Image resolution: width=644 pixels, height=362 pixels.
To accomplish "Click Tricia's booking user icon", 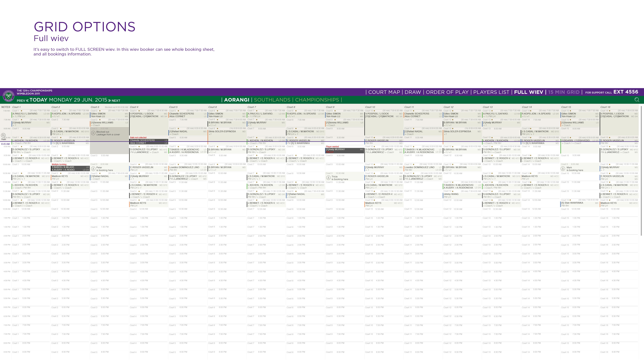I will coord(329,178).
